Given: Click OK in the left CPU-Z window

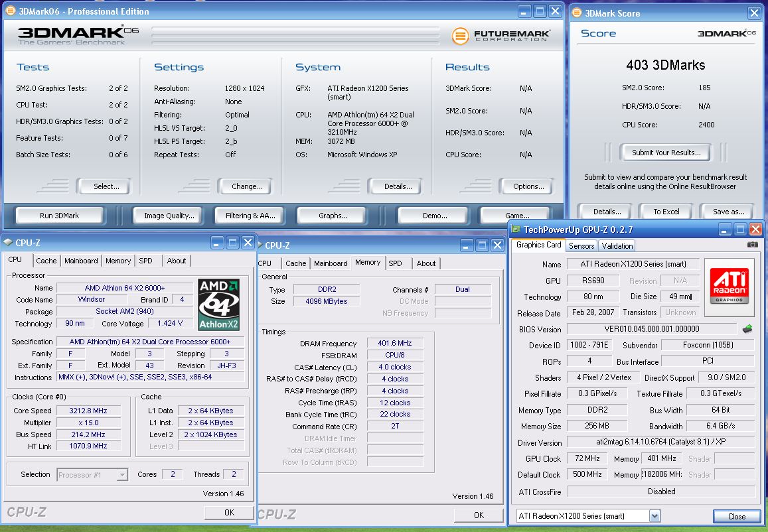Looking at the screenshot, I should click(x=229, y=512).
